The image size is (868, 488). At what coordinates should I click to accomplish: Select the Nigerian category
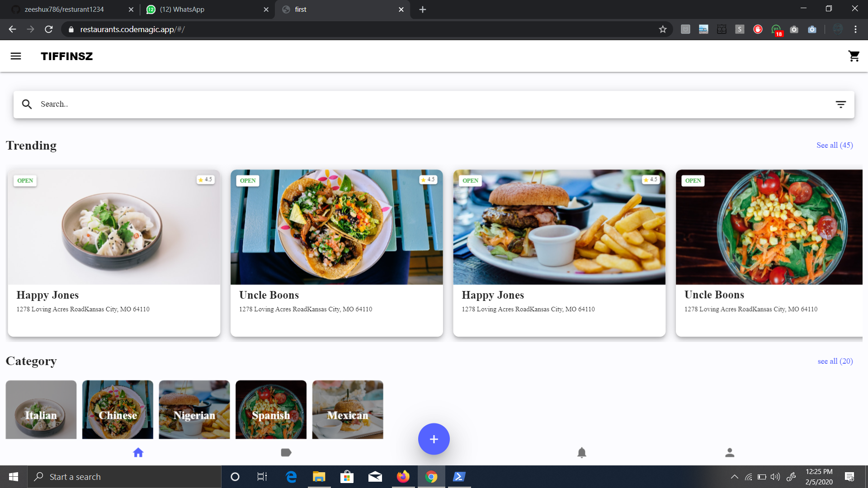click(194, 409)
